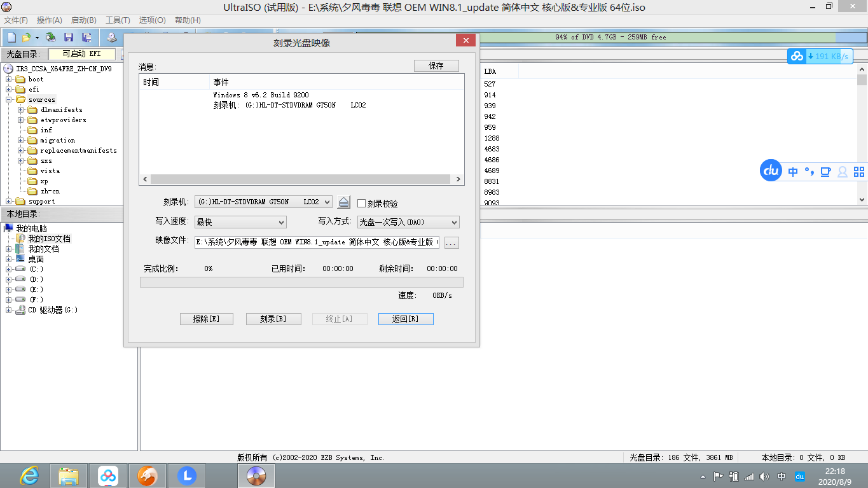Click the 可启动 EFI field
Screen dimensions: 868x488
[x=83, y=54]
